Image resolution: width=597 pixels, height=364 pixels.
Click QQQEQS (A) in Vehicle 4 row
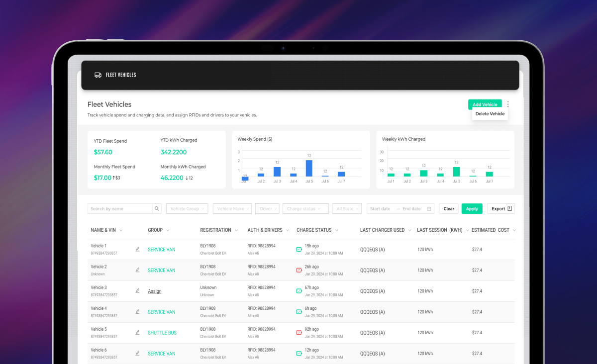pos(373,312)
